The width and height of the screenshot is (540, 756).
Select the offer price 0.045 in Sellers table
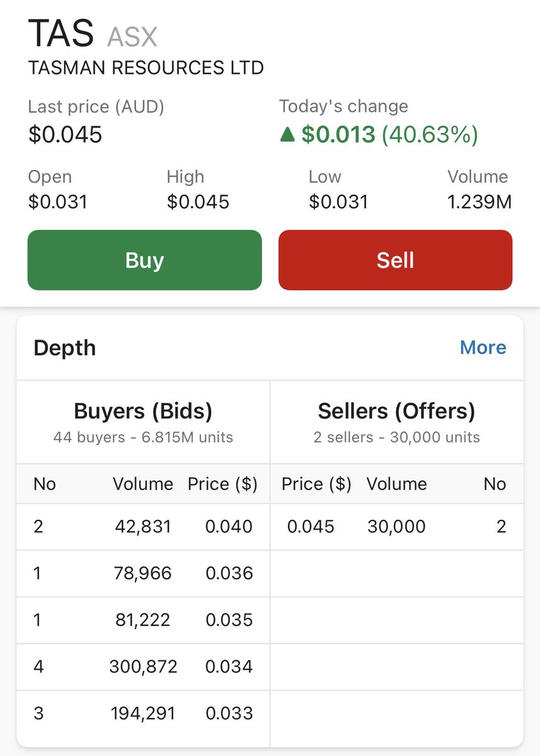(x=311, y=527)
